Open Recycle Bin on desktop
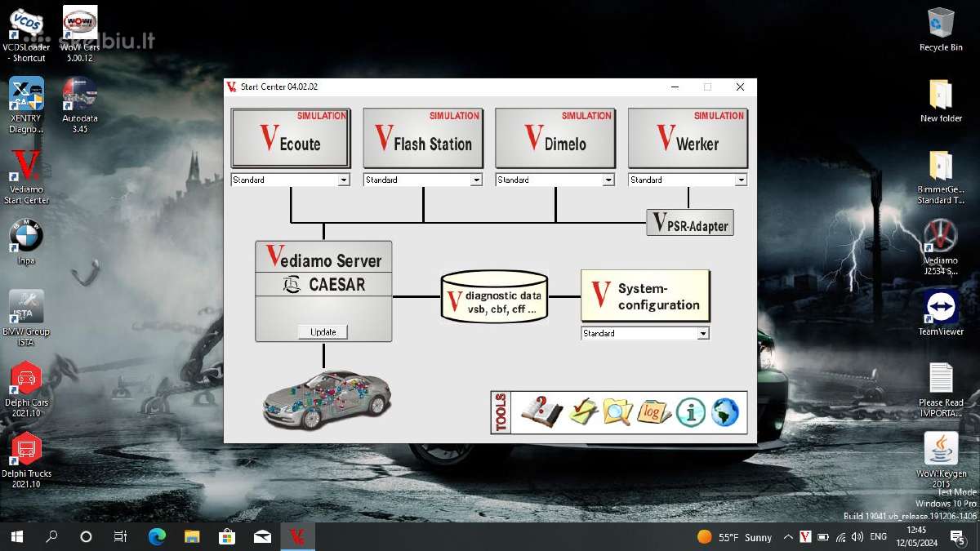Viewport: 980px width, 551px height. tap(941, 29)
